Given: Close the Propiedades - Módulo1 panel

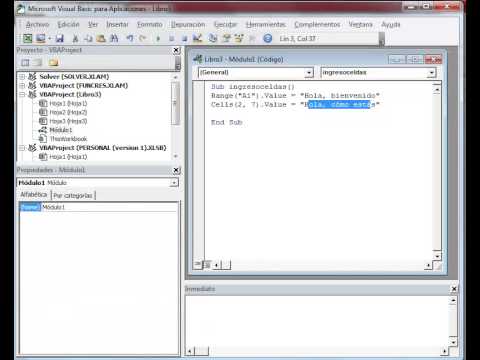Looking at the screenshot, I should [x=176, y=170].
